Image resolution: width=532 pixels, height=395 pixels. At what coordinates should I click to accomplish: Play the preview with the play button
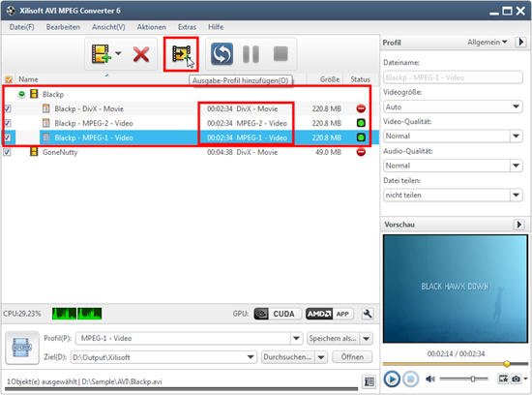coord(392,379)
